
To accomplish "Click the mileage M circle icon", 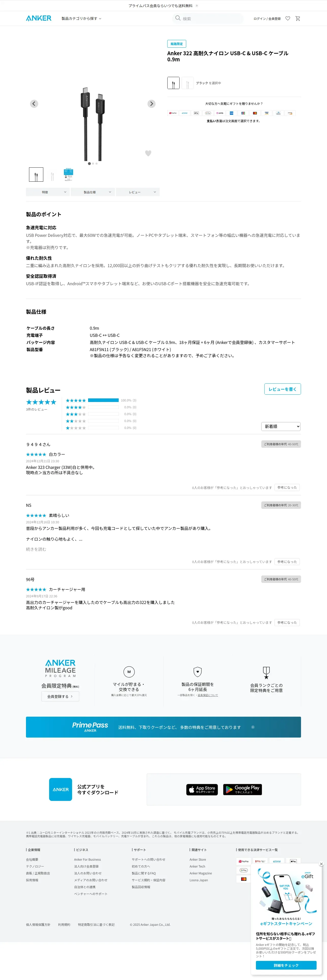I will 129,672.
